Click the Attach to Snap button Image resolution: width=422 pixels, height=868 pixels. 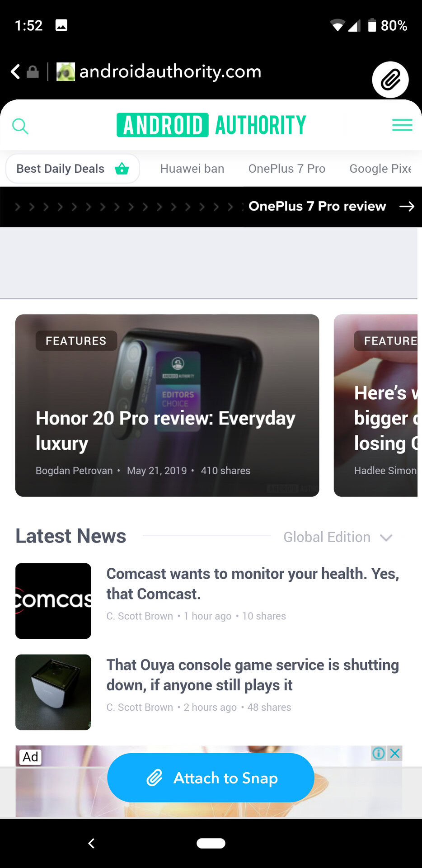[211, 778]
